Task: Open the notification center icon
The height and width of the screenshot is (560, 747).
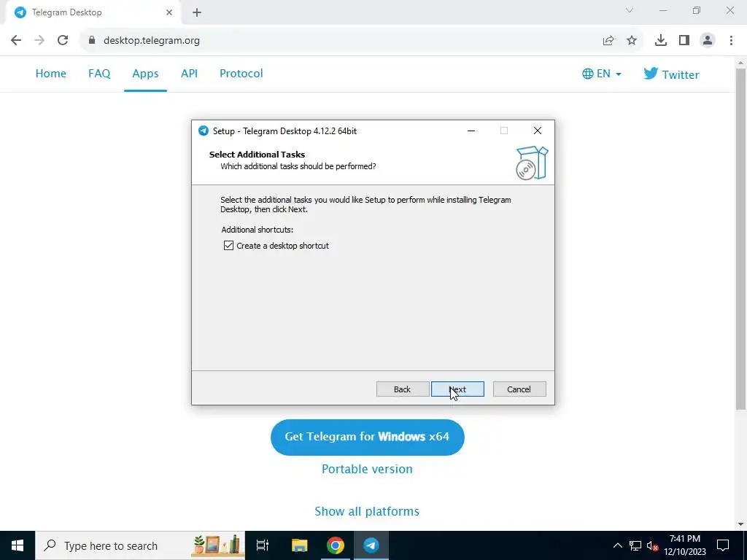Action: [723, 545]
